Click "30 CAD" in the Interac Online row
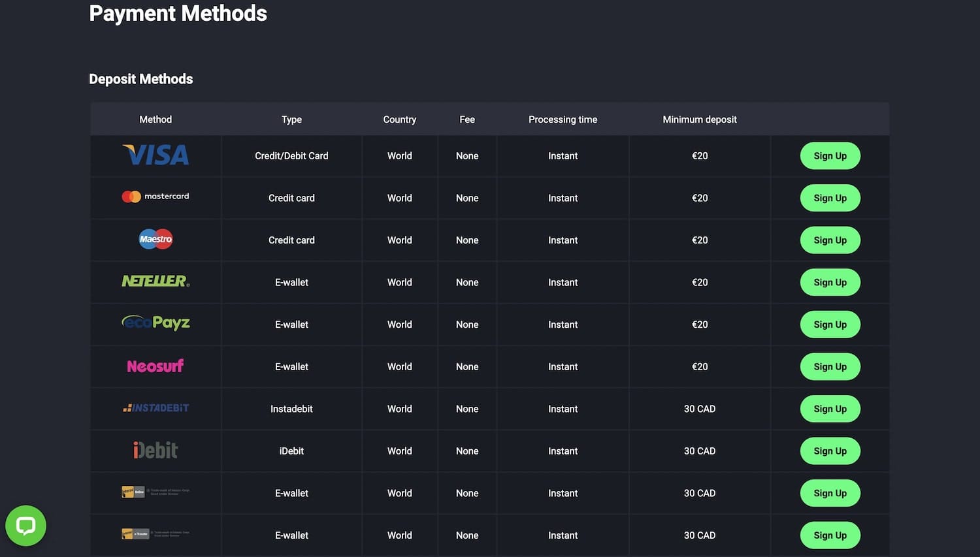Image resolution: width=980 pixels, height=557 pixels. [700, 493]
